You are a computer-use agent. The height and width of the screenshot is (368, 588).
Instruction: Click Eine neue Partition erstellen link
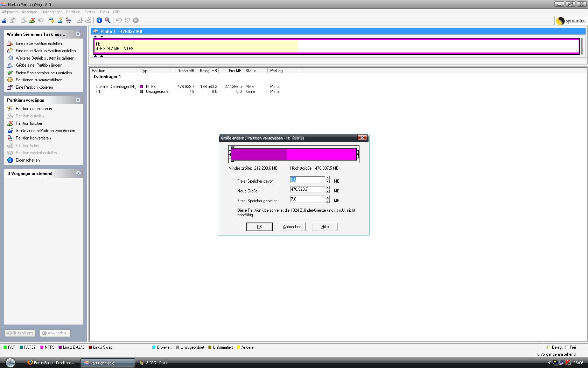[x=39, y=43]
